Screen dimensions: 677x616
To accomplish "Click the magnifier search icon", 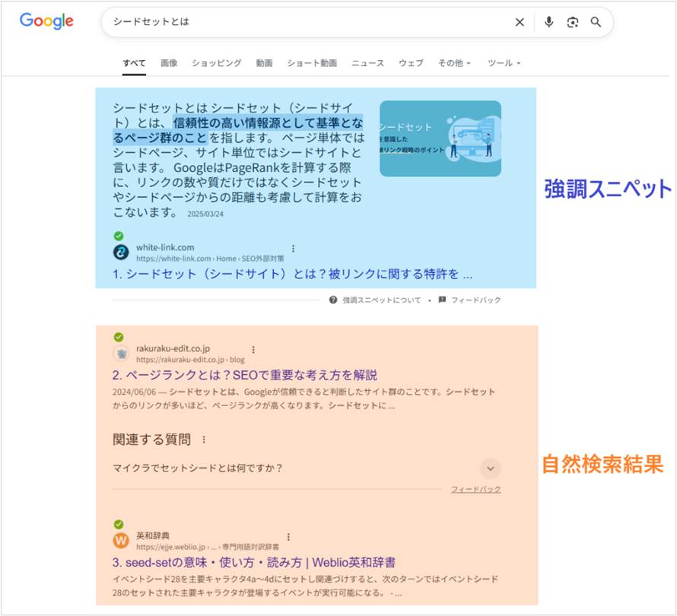I will point(596,22).
